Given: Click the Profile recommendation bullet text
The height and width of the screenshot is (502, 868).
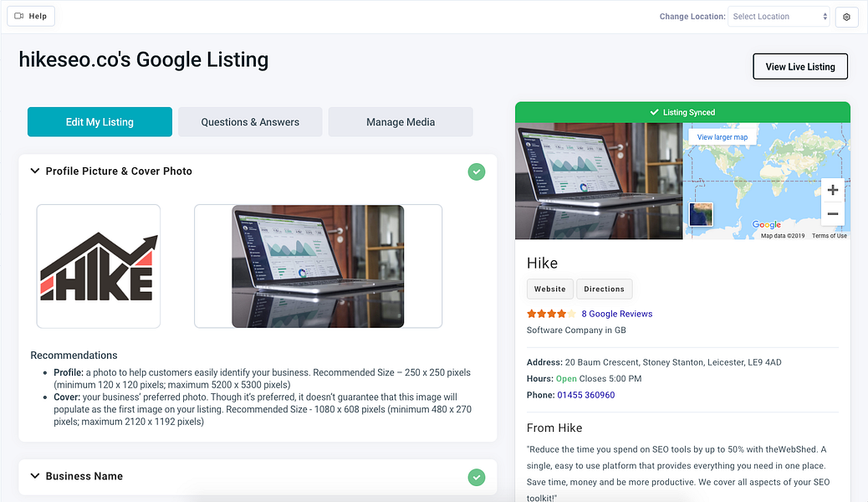Looking at the screenshot, I should [263, 378].
